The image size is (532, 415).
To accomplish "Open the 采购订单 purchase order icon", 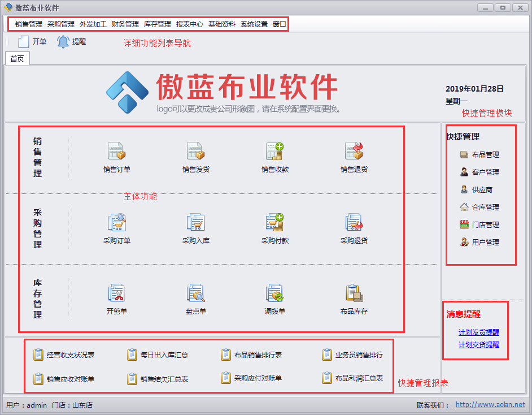I will pos(117,222).
